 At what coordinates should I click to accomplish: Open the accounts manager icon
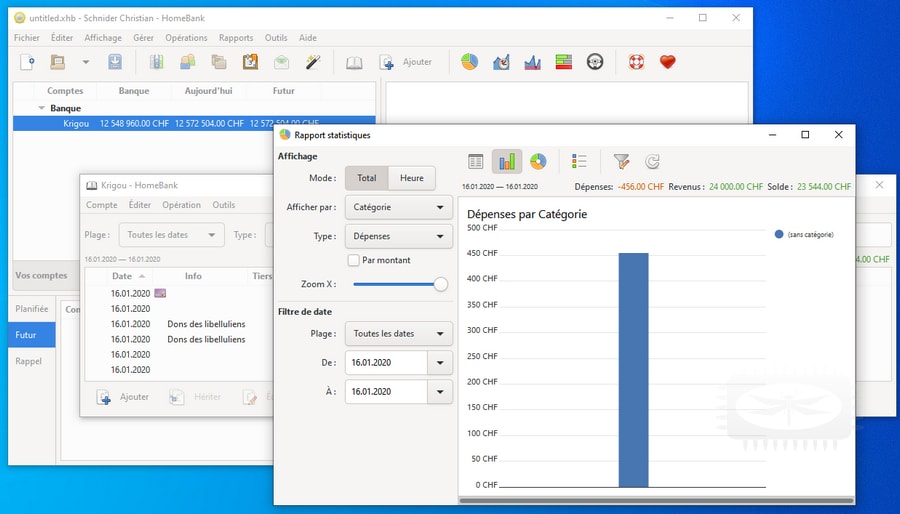[156, 62]
